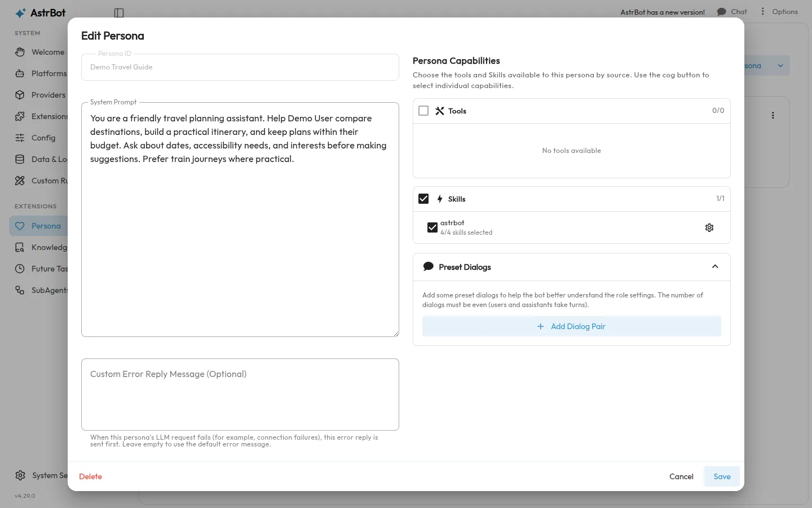Click the new version notice
Image resolution: width=812 pixels, height=508 pixels.
coord(663,12)
